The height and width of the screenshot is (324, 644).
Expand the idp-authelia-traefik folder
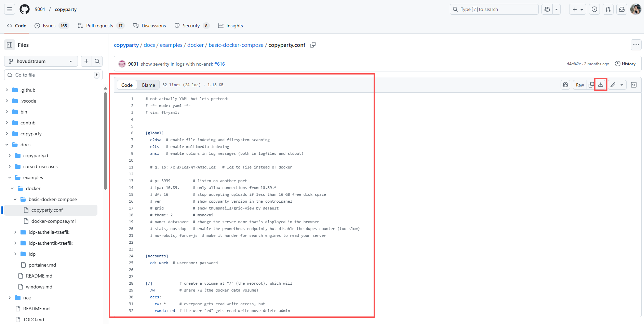pos(15,232)
